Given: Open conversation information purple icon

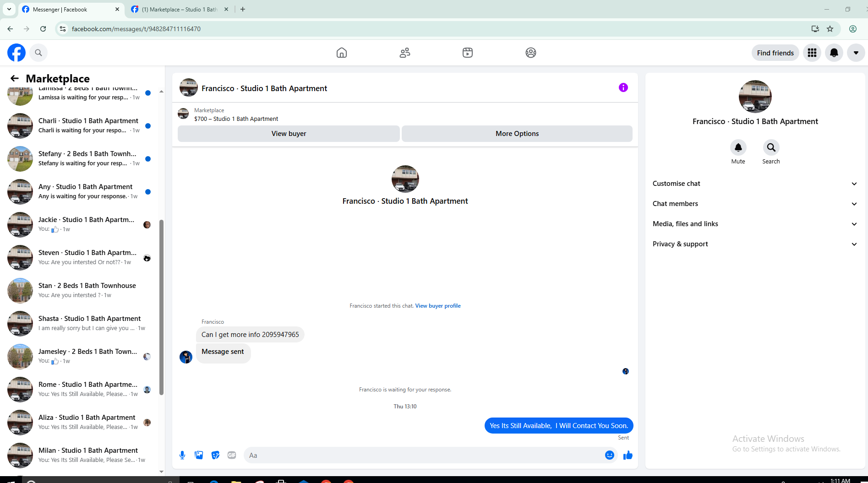Looking at the screenshot, I should (623, 87).
